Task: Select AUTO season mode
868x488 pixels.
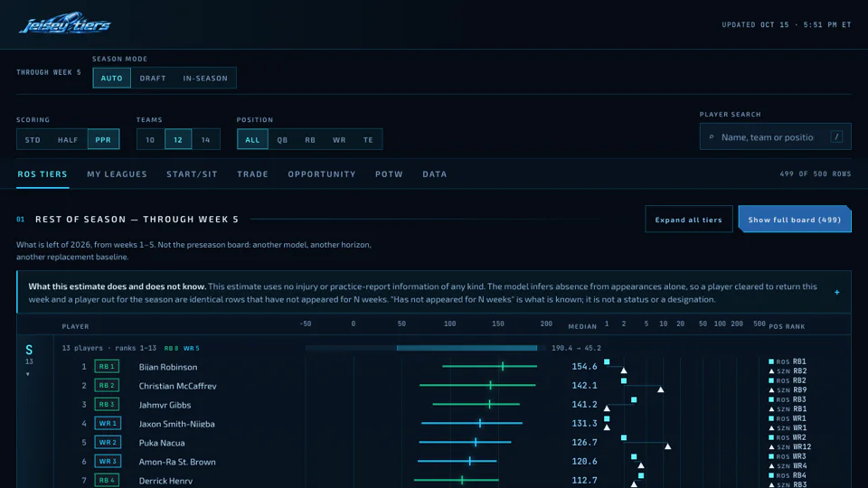Action: [x=112, y=78]
